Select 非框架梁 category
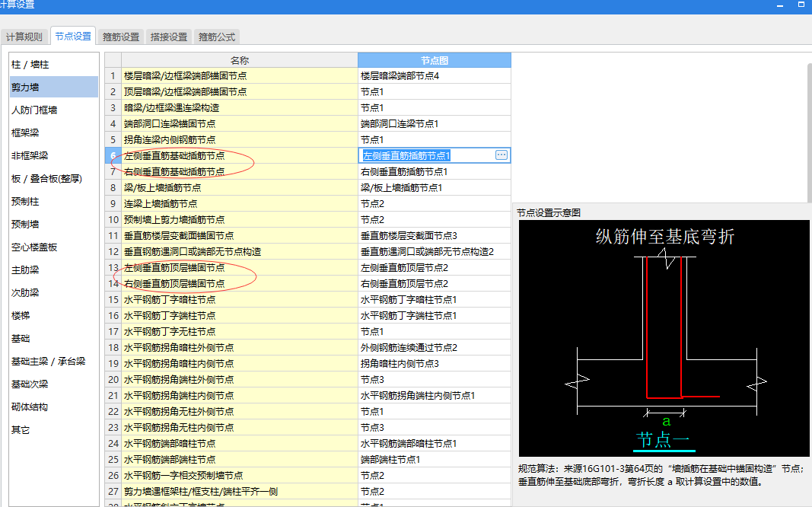The width and height of the screenshot is (812, 507). (54, 155)
